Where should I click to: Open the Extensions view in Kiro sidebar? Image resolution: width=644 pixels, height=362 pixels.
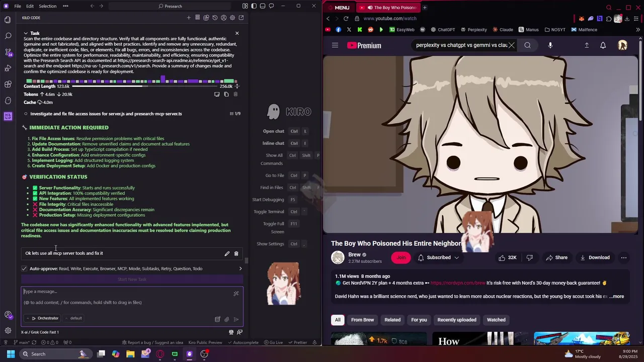[8, 84]
